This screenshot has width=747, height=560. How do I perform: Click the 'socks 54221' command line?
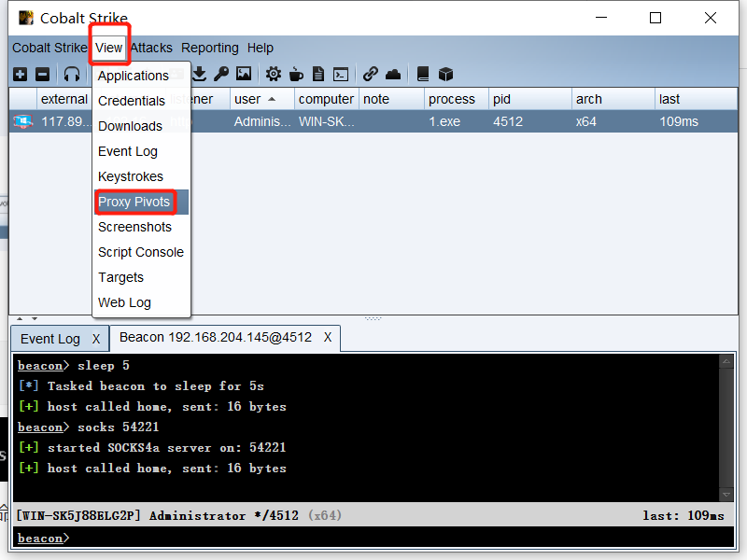pos(88,427)
